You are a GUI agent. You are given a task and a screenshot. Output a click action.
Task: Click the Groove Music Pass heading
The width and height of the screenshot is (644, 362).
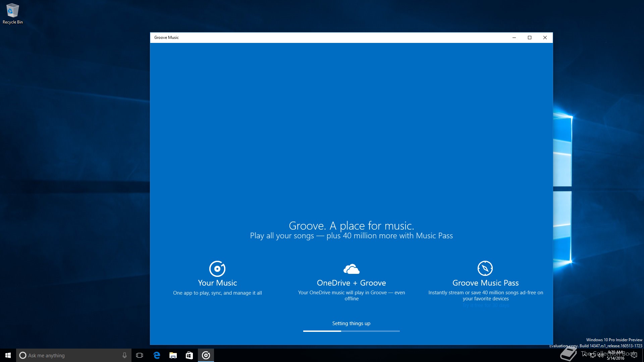click(x=485, y=283)
